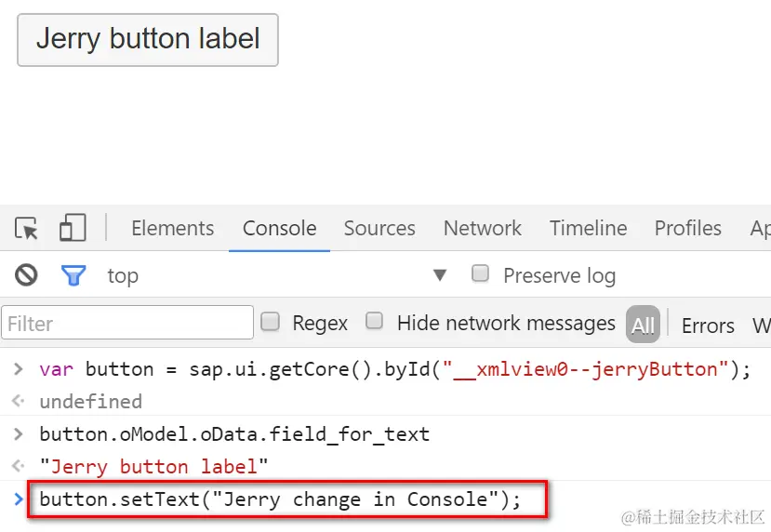Open the top execution context dropdown
This screenshot has height=532, width=771.
440,275
